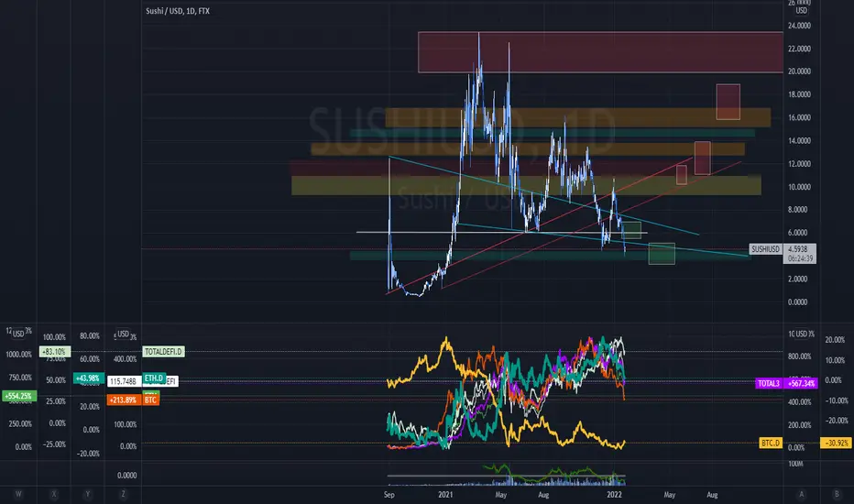Click the current price value 4.5938

[798, 249]
